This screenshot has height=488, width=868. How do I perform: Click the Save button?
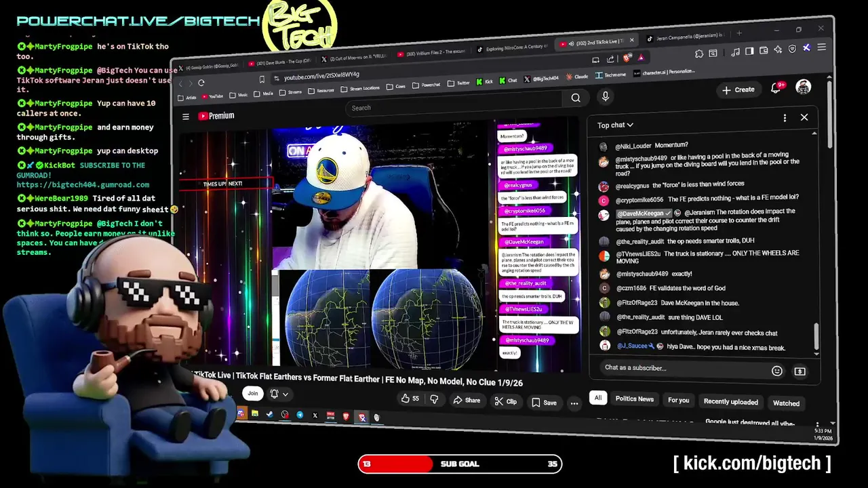pyautogui.click(x=544, y=403)
